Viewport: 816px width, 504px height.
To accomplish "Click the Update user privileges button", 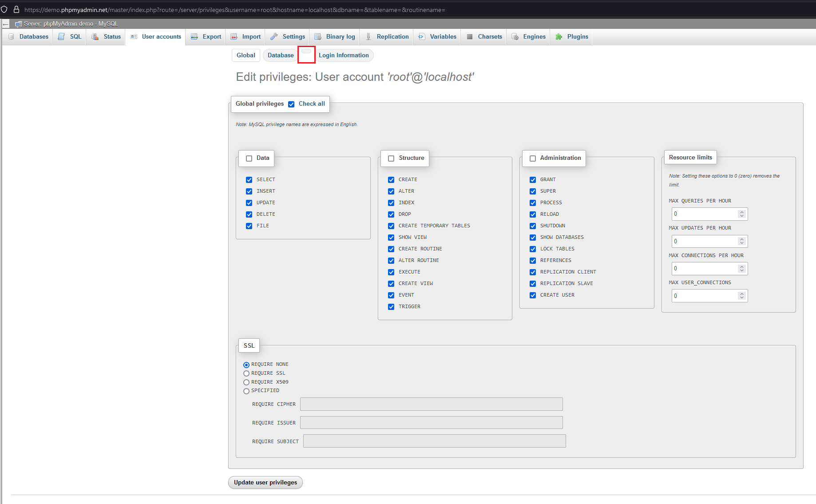I will pos(265,482).
